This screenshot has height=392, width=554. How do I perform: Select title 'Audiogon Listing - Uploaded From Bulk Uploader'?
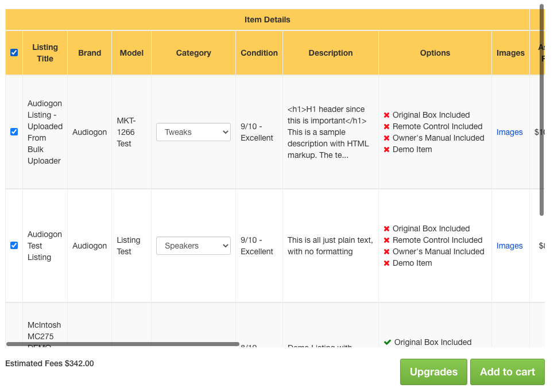pos(45,132)
